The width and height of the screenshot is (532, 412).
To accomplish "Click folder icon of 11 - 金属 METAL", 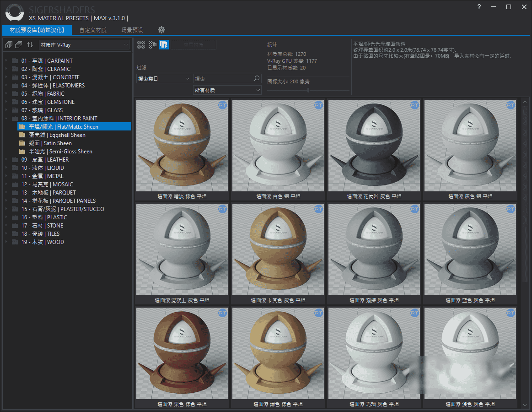I will pyautogui.click(x=15, y=176).
